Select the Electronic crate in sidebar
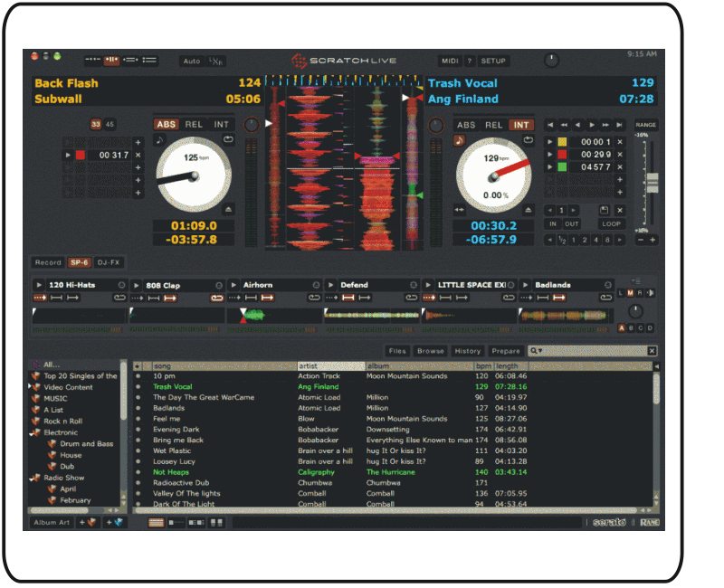This screenshot has width=724, height=588. [x=62, y=432]
